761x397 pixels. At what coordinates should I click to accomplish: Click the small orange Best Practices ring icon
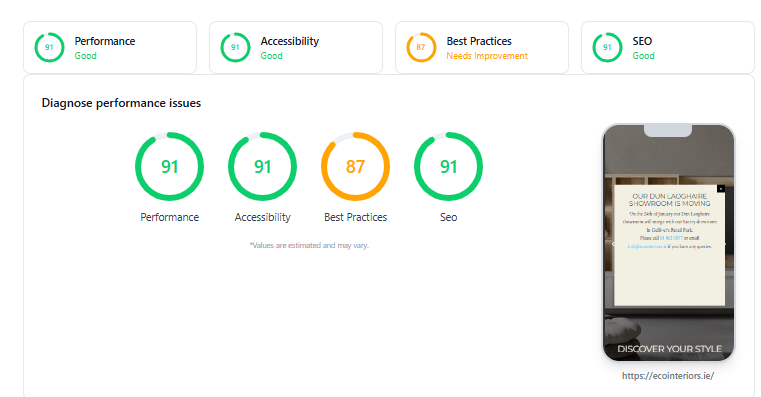click(x=421, y=47)
